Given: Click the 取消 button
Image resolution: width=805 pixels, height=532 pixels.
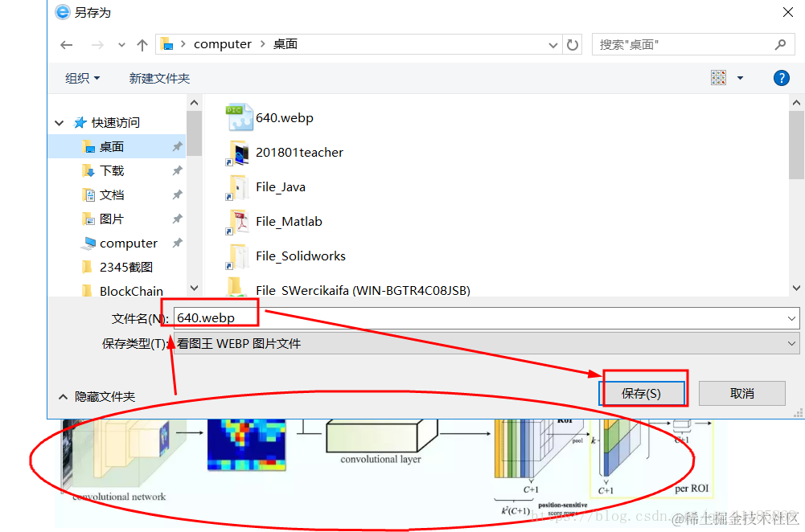Looking at the screenshot, I should (741, 394).
